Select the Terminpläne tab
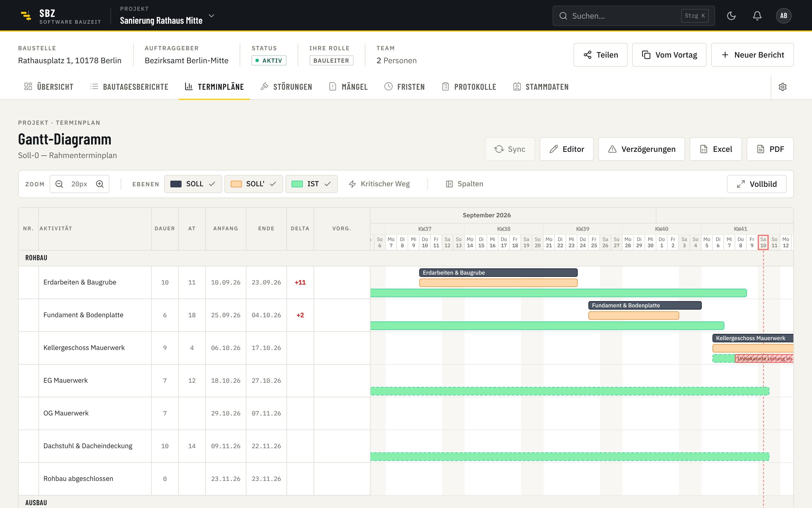812x508 pixels. pos(214,87)
